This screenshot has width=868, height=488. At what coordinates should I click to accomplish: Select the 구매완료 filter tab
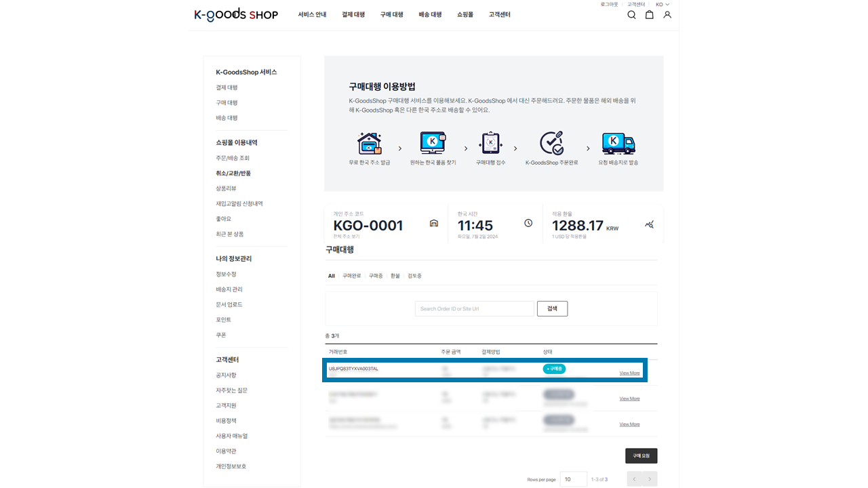pos(351,276)
